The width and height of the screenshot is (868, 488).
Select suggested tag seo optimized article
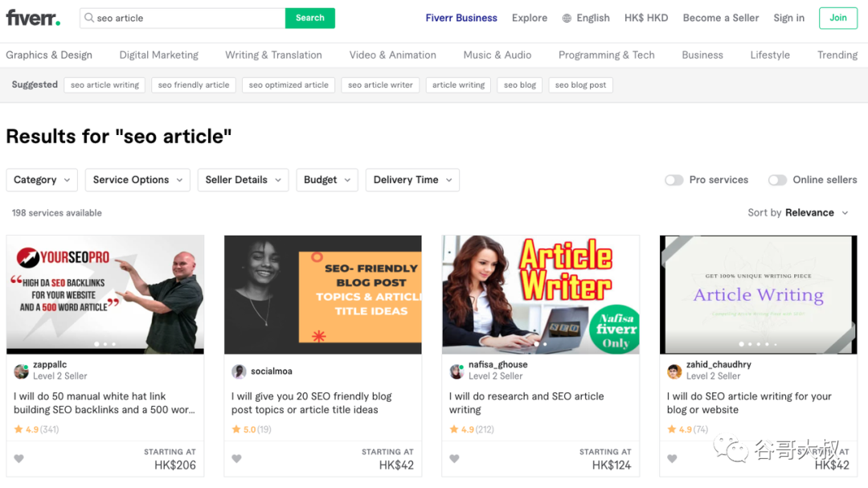pos(289,84)
